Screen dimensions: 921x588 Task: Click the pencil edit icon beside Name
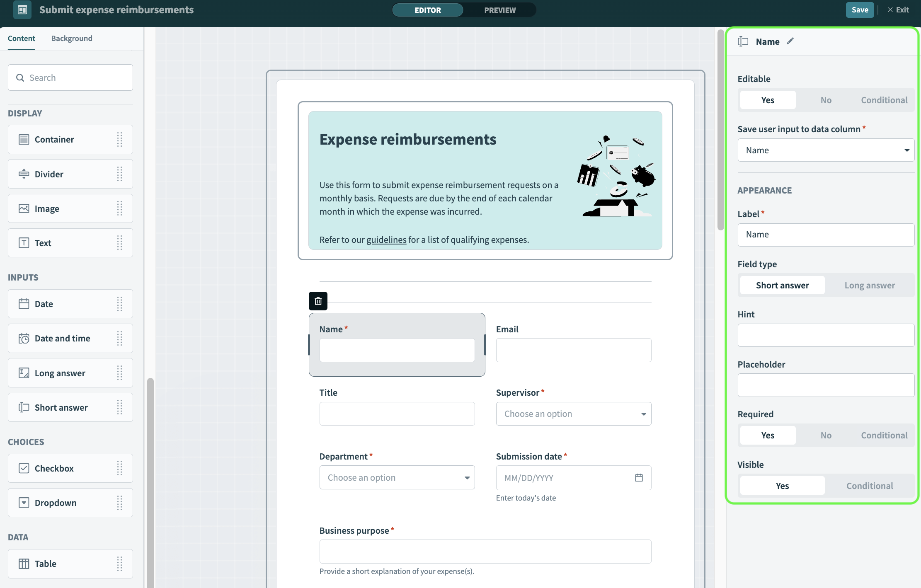pos(790,41)
